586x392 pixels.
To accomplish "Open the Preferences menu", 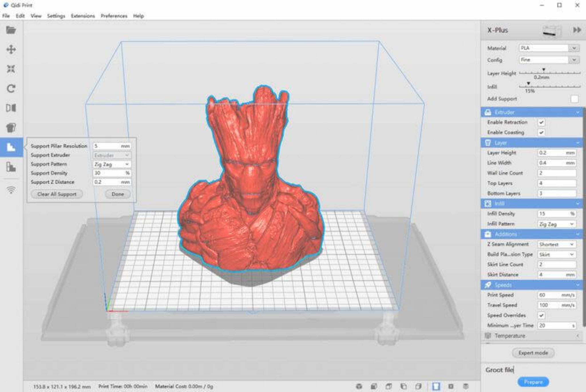I will pyautogui.click(x=114, y=16).
